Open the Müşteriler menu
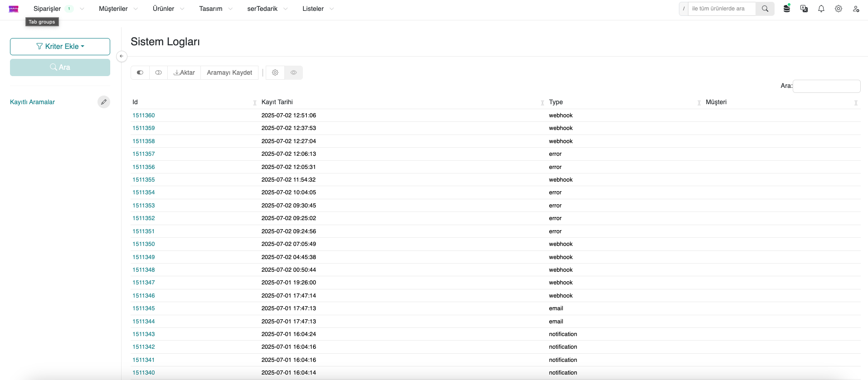The image size is (868, 380). click(118, 9)
